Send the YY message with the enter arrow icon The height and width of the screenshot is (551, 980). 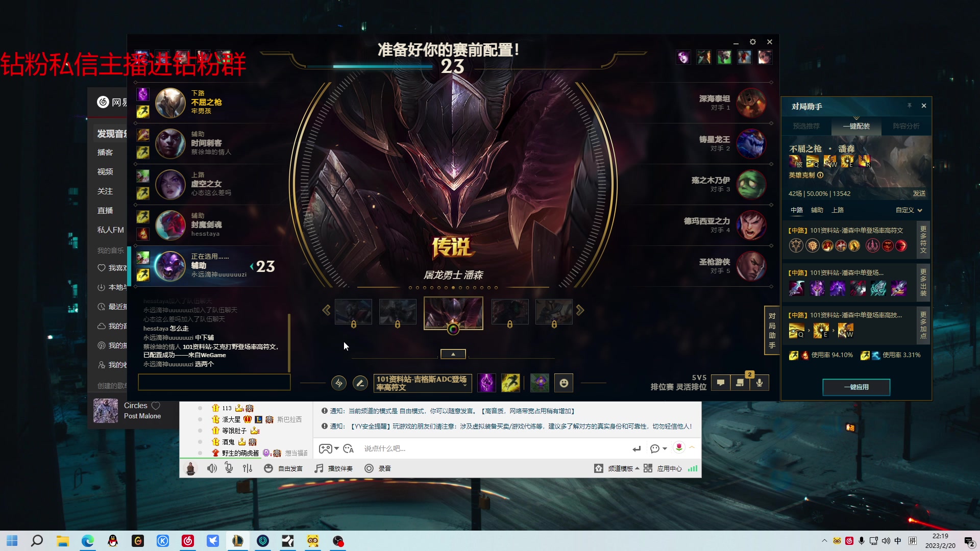coord(636,448)
